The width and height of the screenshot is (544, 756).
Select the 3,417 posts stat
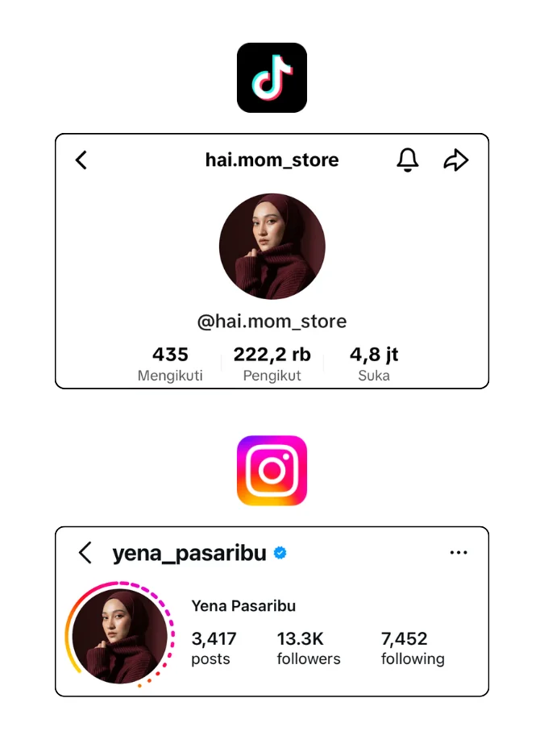214,648
